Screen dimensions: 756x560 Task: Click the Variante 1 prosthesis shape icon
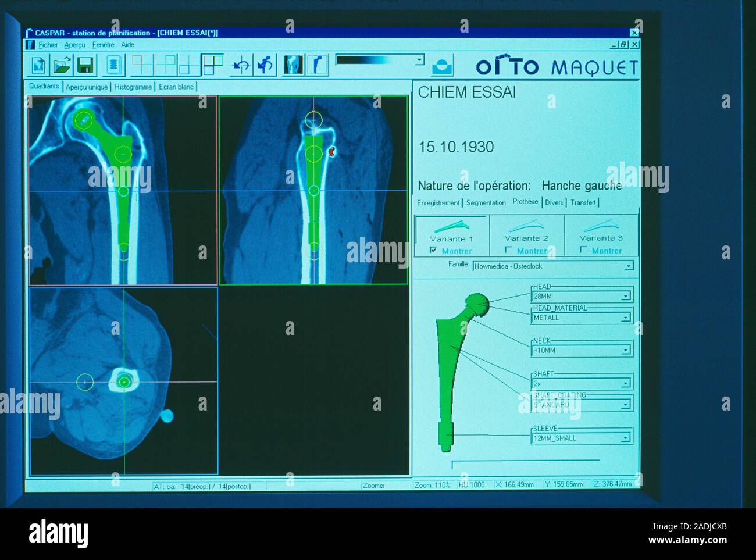[x=452, y=226]
